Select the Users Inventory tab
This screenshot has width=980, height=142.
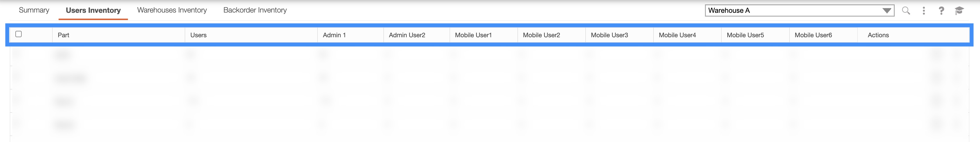(x=93, y=10)
